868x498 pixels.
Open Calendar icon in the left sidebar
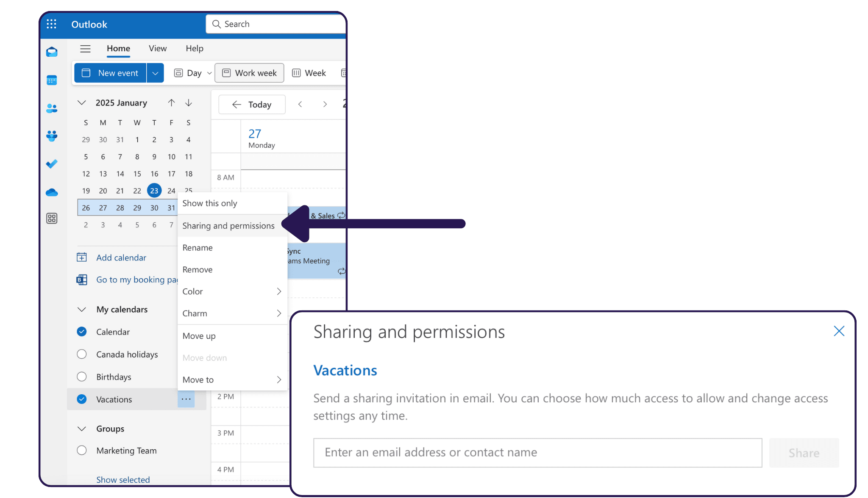[x=52, y=80]
